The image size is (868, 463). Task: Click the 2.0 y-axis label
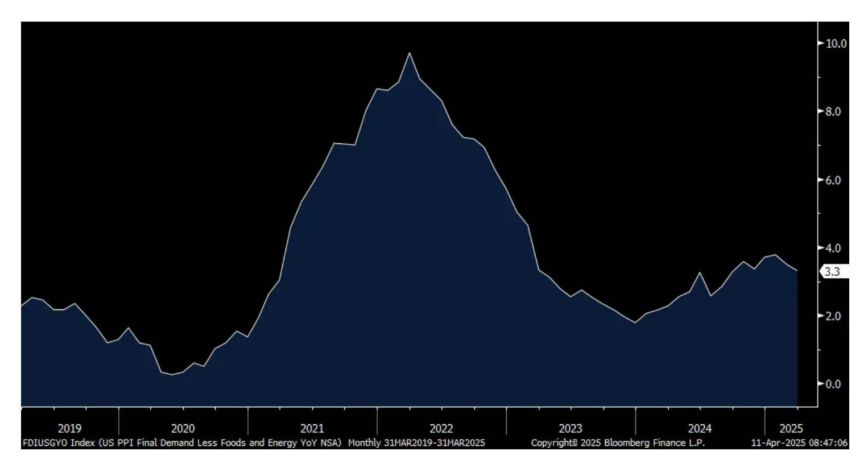pyautogui.click(x=833, y=316)
